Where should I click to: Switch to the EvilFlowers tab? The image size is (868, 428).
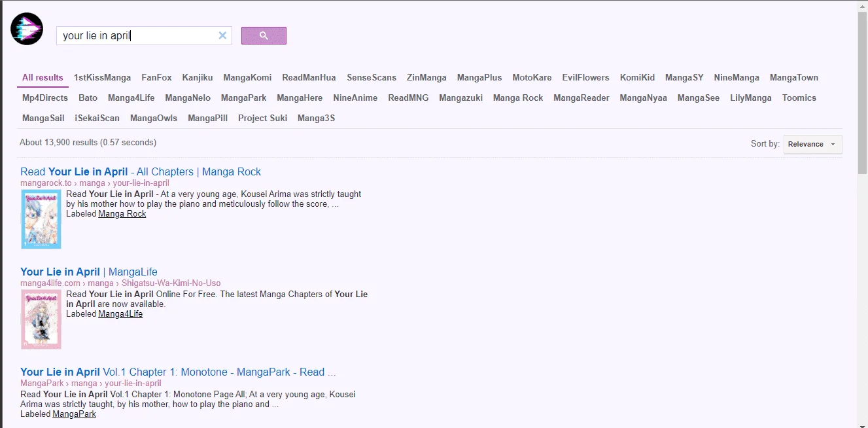click(x=585, y=77)
